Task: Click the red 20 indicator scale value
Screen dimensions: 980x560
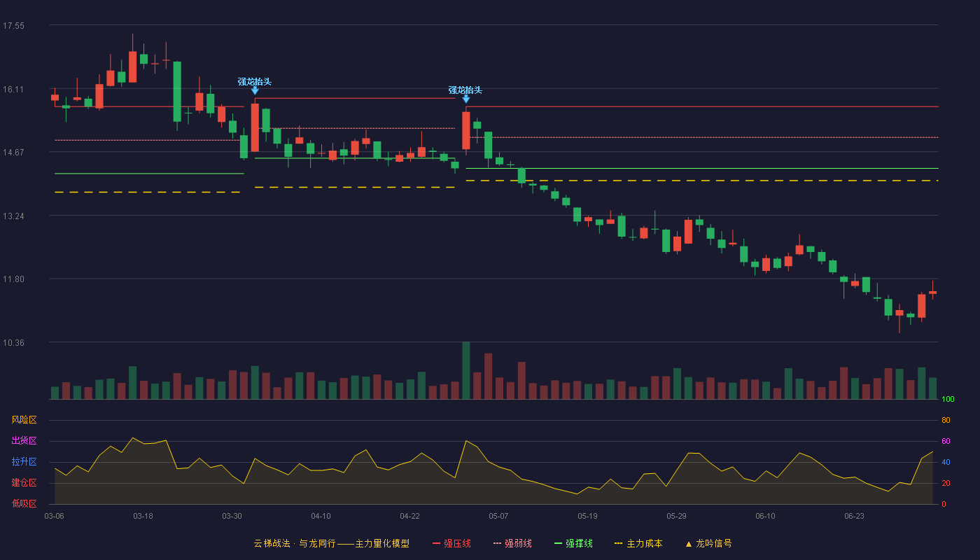Action: (x=946, y=483)
